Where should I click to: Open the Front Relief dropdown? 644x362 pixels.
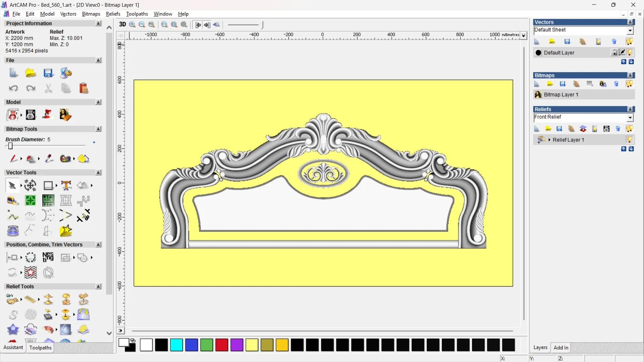(630, 117)
